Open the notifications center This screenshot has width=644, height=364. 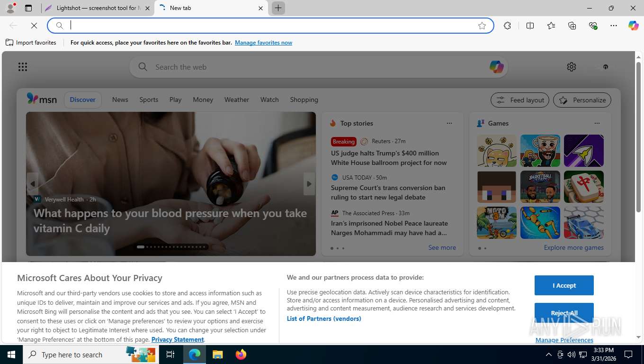click(x=628, y=355)
